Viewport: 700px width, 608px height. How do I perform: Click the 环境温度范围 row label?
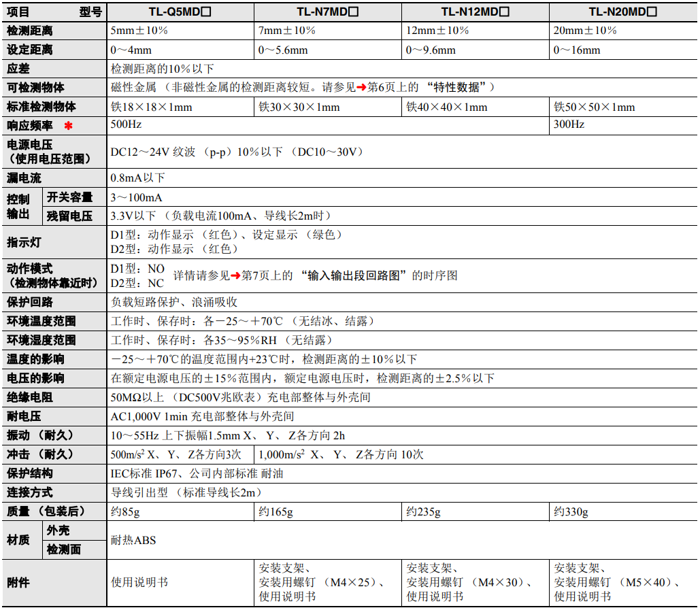[41, 321]
